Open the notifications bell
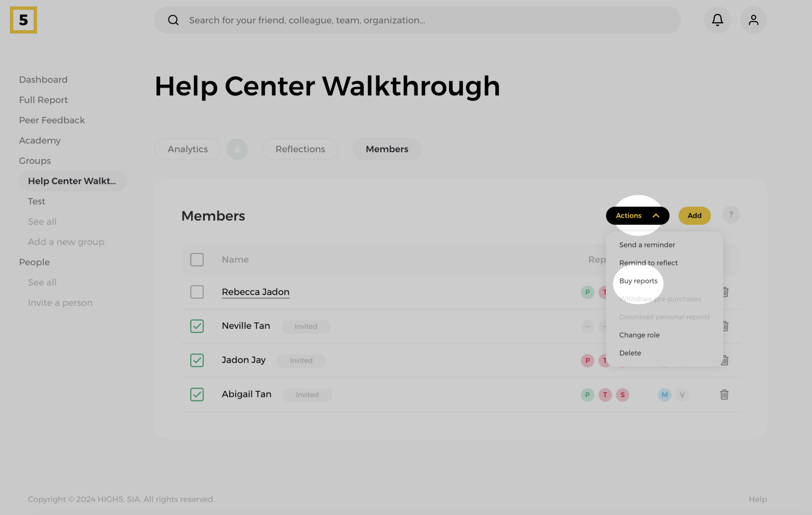The height and width of the screenshot is (515, 812). click(x=718, y=20)
